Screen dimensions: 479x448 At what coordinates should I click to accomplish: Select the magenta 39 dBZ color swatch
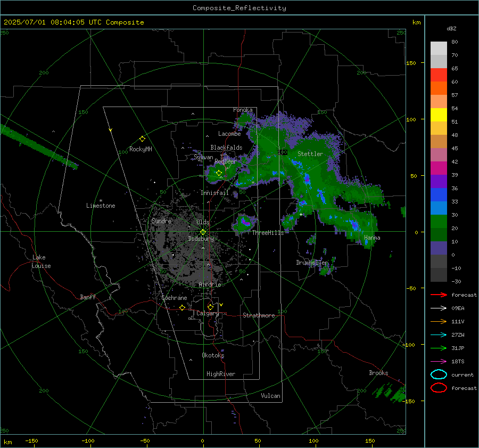click(439, 168)
